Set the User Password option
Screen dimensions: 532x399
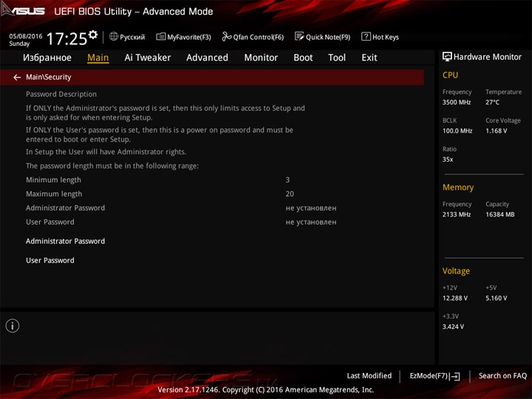50,261
